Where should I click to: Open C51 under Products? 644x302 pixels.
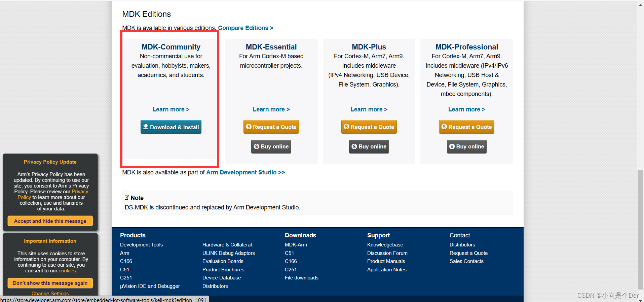(124, 270)
